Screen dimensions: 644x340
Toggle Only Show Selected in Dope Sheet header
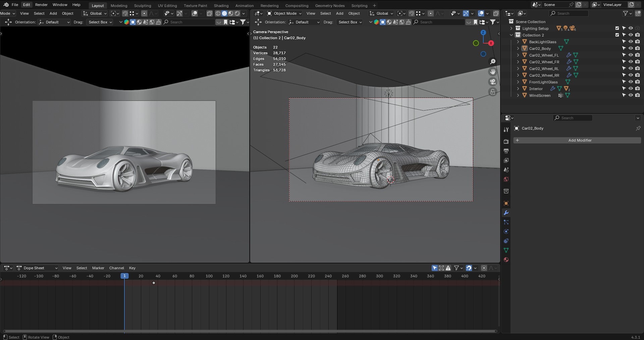tap(435, 268)
